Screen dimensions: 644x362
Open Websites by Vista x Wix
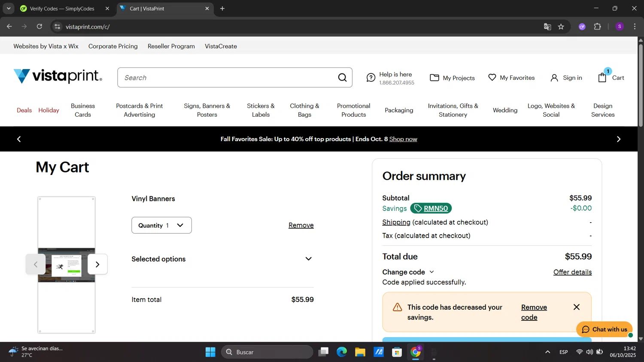point(46,46)
